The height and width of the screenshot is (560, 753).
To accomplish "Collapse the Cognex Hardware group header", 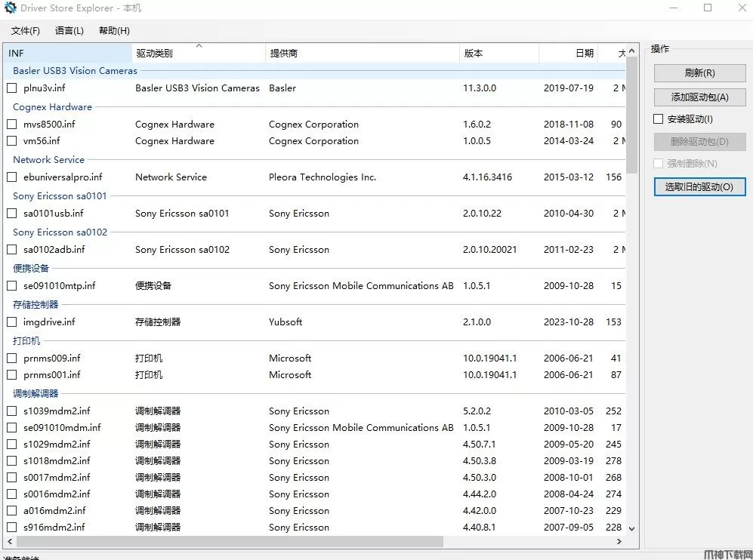I will [x=52, y=107].
